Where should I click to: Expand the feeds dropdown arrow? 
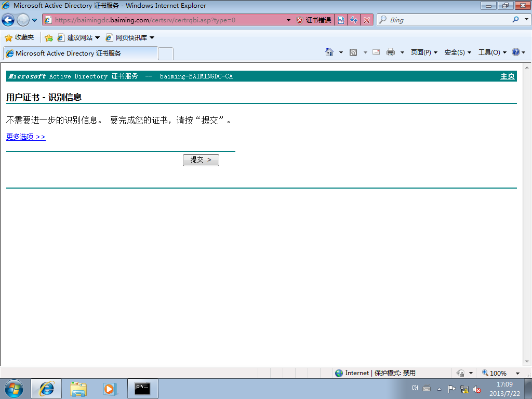point(365,52)
